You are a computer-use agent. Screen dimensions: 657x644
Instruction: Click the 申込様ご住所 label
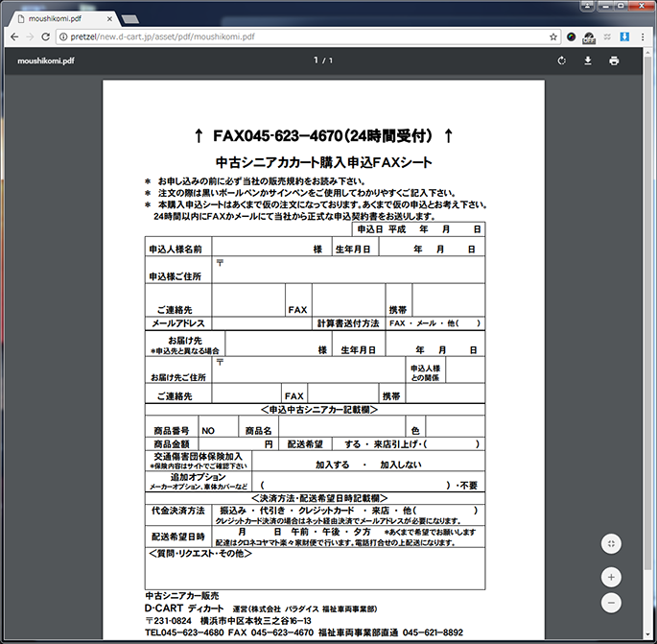pyautogui.click(x=176, y=276)
